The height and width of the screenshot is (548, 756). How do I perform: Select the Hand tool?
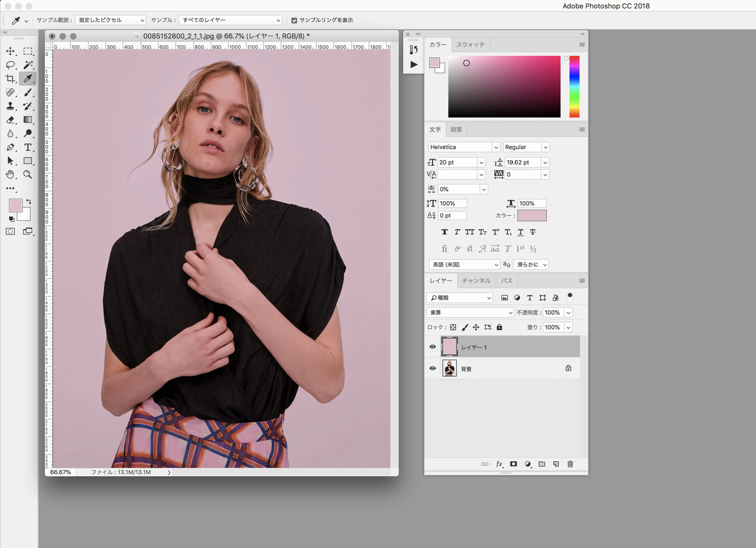[10, 174]
